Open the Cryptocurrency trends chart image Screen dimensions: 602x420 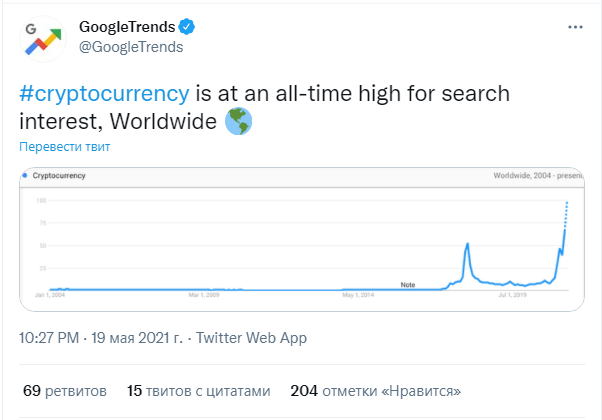tap(302, 239)
